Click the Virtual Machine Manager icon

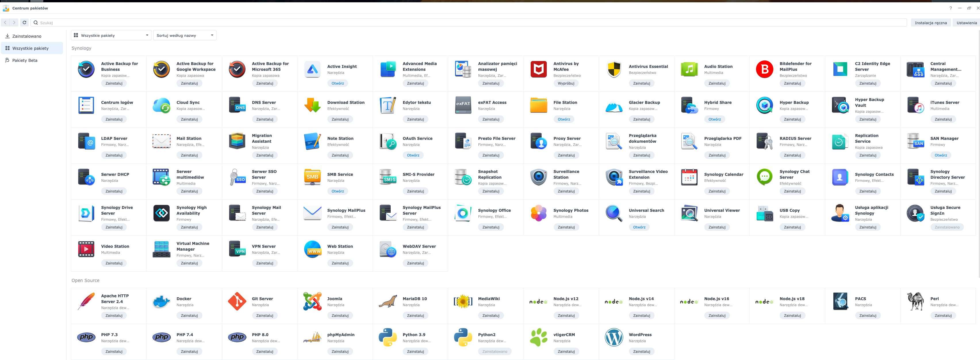click(162, 249)
